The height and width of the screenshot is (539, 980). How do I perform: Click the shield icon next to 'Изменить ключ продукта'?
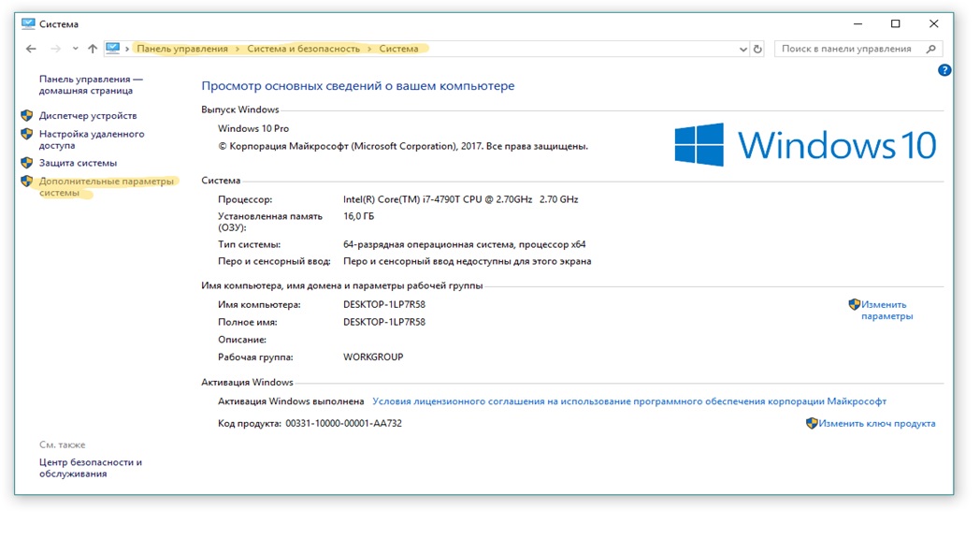pos(812,423)
